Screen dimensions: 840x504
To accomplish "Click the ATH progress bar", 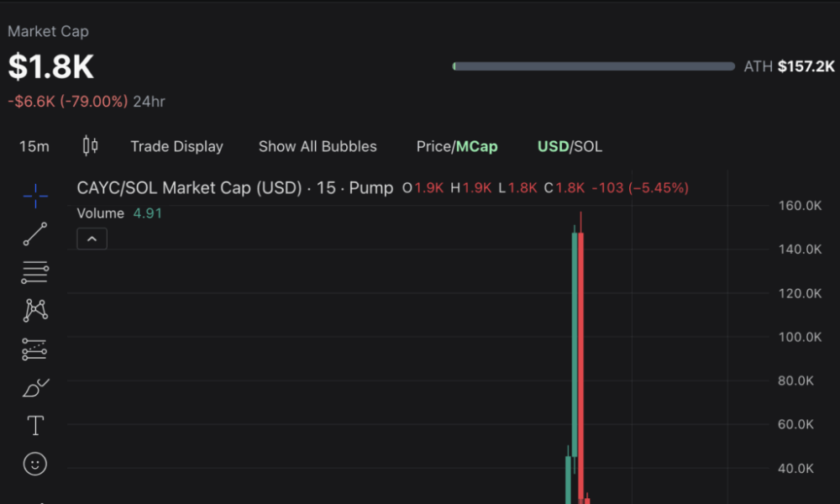I will click(591, 66).
